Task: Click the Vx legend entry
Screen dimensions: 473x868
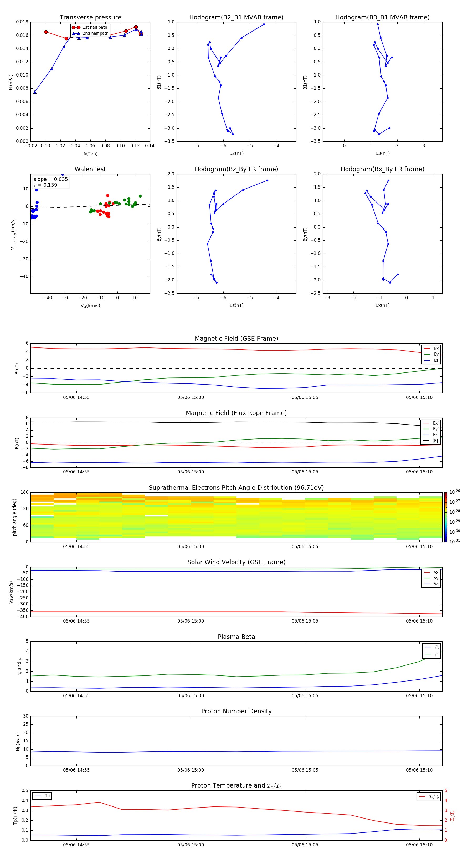Action: coord(431,572)
